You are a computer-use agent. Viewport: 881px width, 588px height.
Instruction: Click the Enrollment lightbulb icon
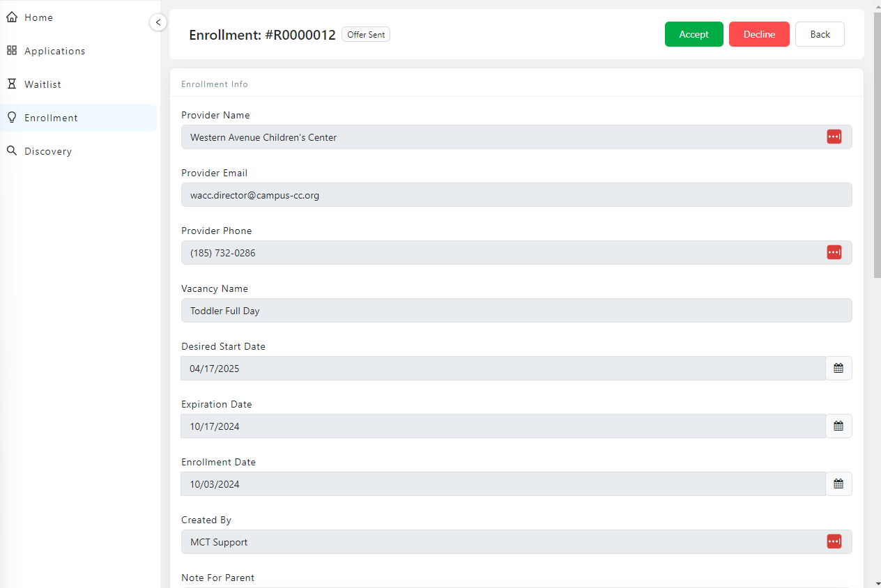[x=11, y=117]
